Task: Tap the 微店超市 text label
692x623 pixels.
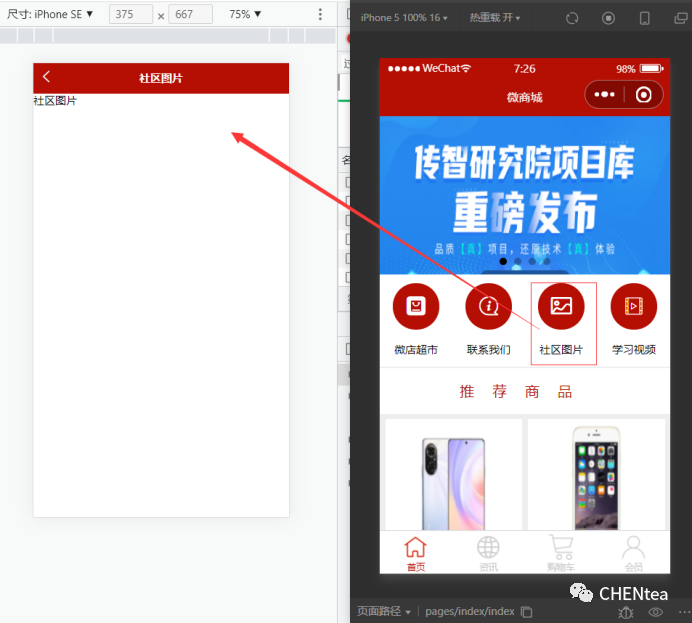Action: coord(416,350)
